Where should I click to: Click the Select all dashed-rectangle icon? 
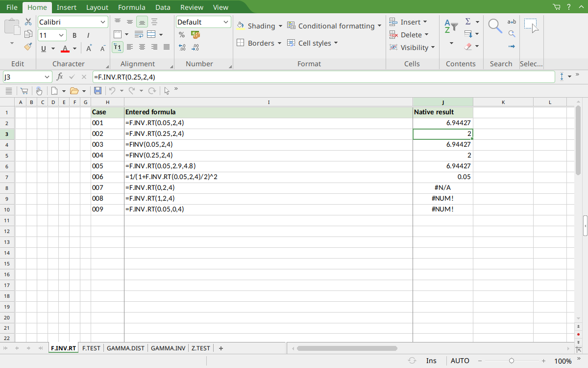pyautogui.click(x=531, y=26)
